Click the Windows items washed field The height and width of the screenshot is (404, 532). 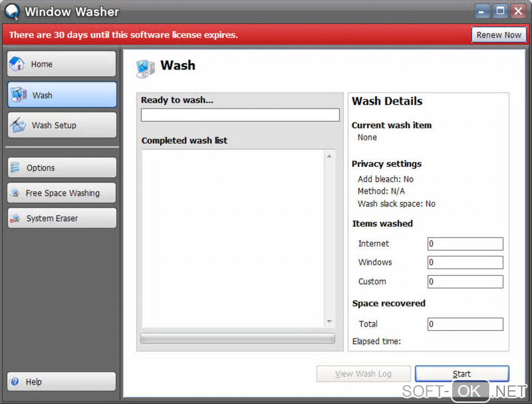465,262
